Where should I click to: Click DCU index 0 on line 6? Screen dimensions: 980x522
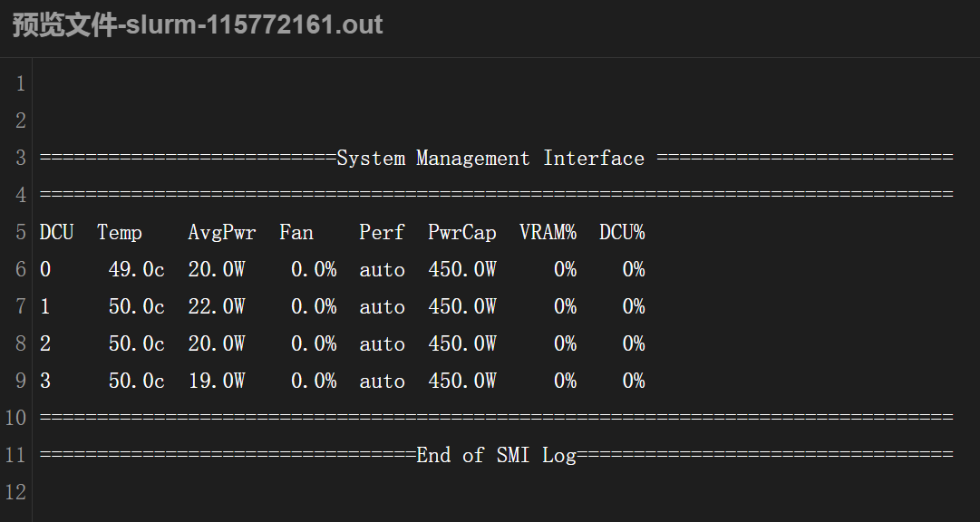pos(45,269)
